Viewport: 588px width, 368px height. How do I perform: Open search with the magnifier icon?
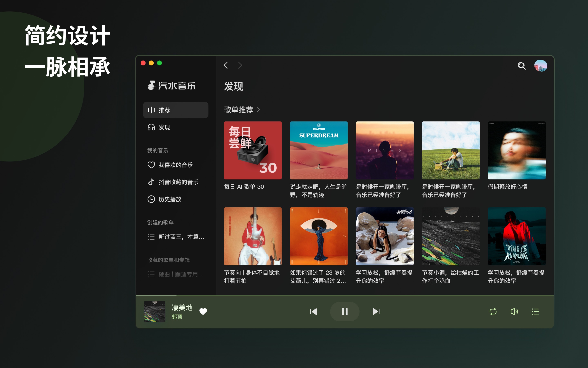click(521, 66)
